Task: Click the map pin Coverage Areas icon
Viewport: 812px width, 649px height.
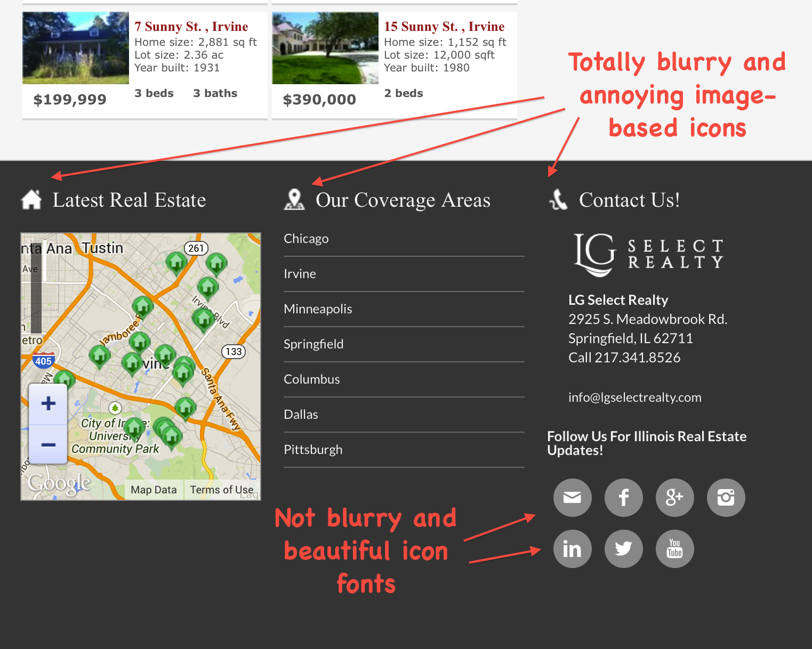Action: (x=294, y=200)
